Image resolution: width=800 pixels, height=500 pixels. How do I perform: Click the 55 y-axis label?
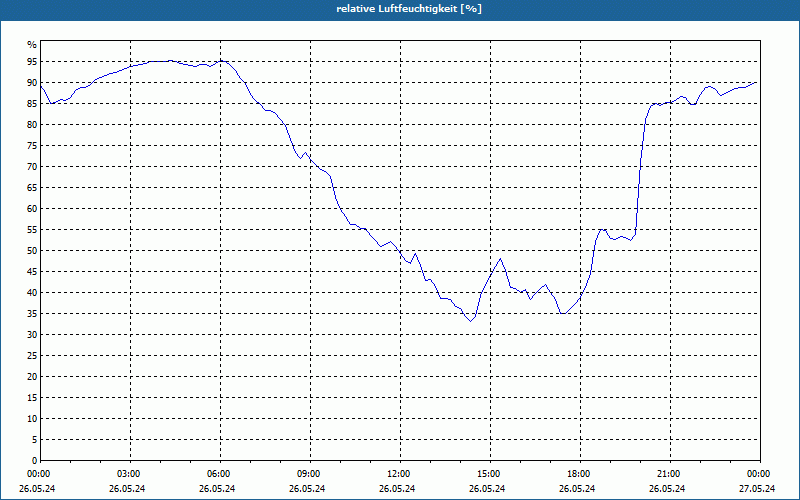32,230
